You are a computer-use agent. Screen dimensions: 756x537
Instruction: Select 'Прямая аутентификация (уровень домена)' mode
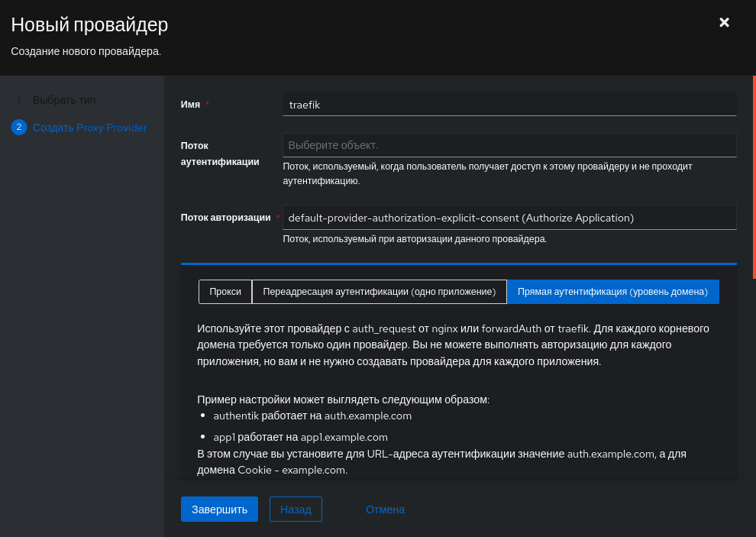click(612, 292)
